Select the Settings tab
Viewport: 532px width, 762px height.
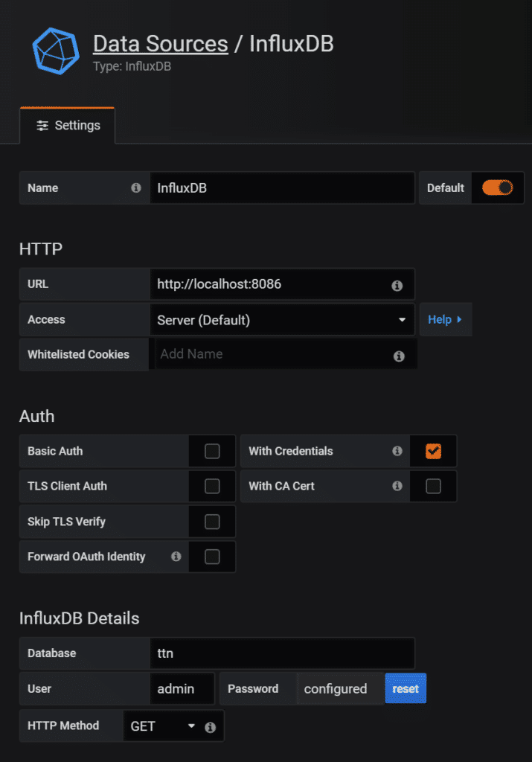(x=68, y=126)
